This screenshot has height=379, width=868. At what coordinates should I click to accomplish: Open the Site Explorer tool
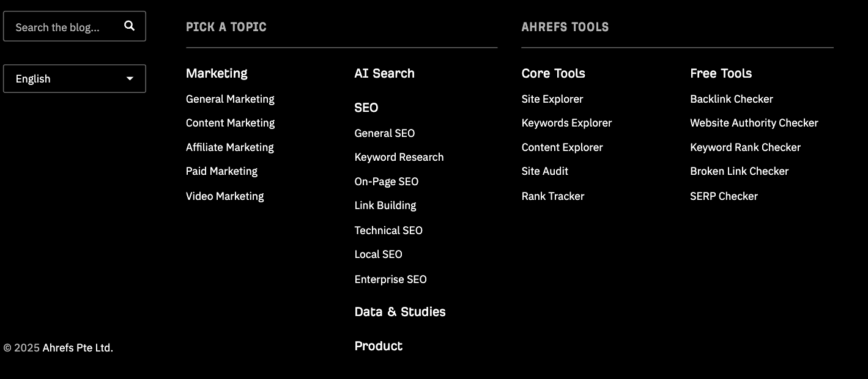tap(552, 98)
